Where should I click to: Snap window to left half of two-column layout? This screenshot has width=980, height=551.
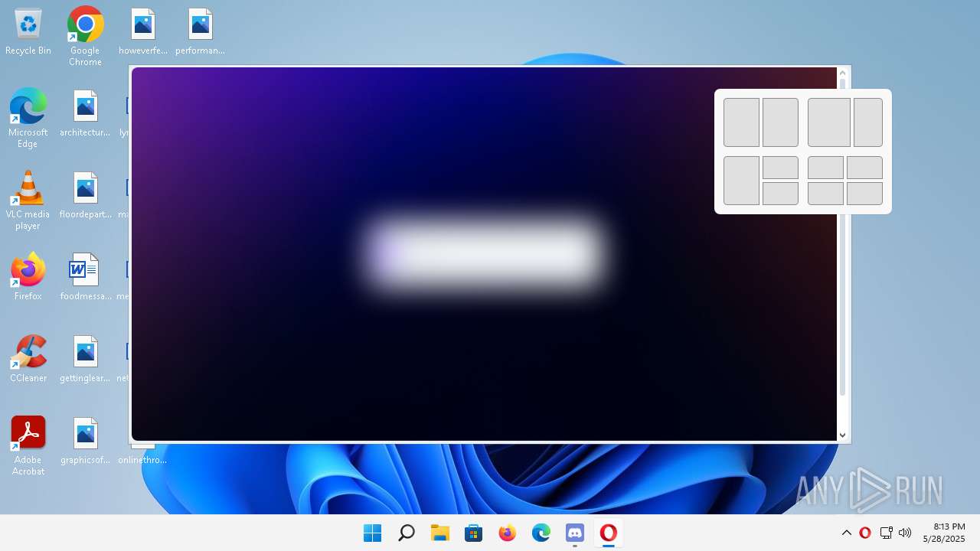[x=741, y=122]
